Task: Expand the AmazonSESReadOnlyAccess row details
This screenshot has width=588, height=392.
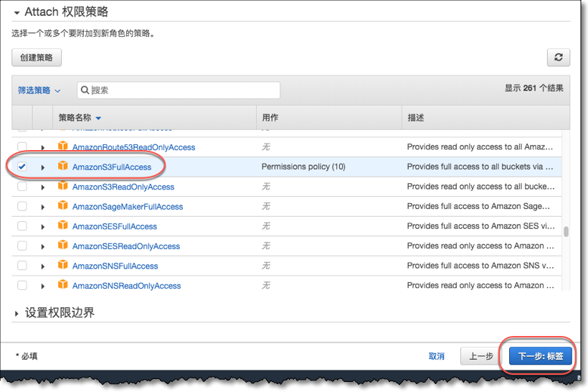Action: pos(43,247)
